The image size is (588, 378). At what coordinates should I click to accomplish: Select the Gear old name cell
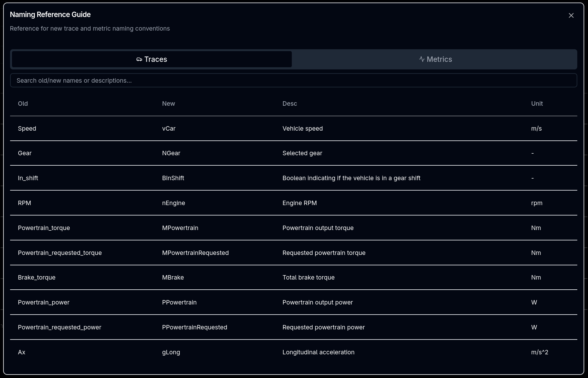(x=25, y=153)
